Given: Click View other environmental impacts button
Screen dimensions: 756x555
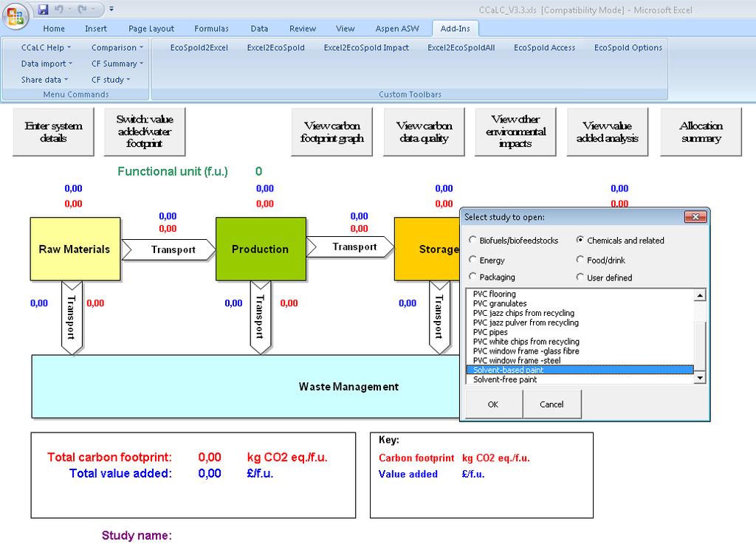Looking at the screenshot, I should click(515, 131).
